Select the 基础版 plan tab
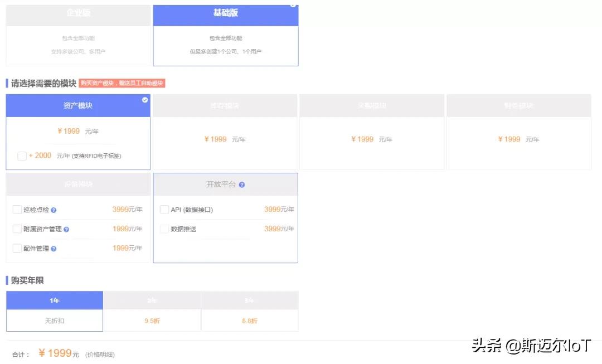This screenshot has width=602, height=364. coord(225,15)
